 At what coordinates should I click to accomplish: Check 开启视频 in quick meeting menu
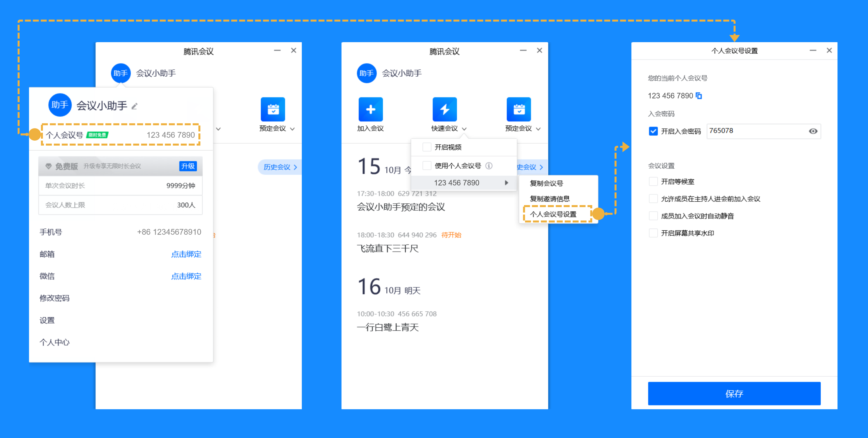point(427,147)
